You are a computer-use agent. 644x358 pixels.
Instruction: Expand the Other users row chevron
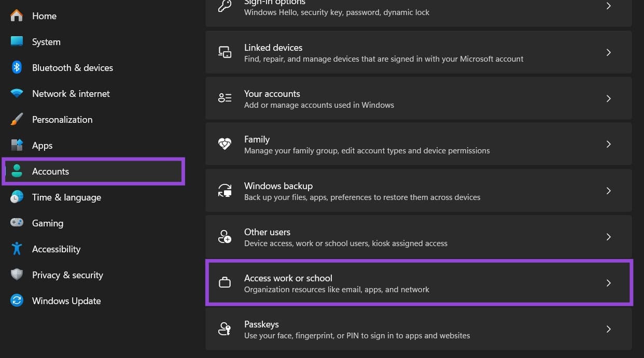point(608,237)
